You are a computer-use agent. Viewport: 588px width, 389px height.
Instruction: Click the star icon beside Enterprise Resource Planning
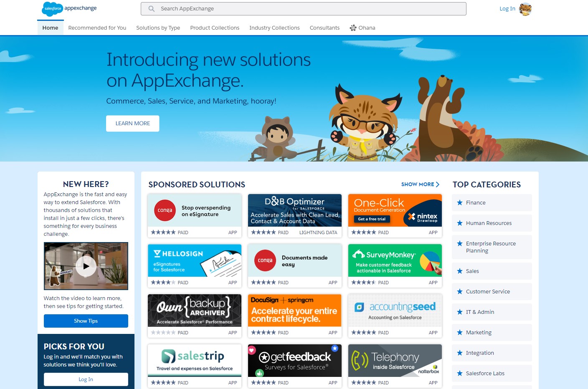(460, 243)
